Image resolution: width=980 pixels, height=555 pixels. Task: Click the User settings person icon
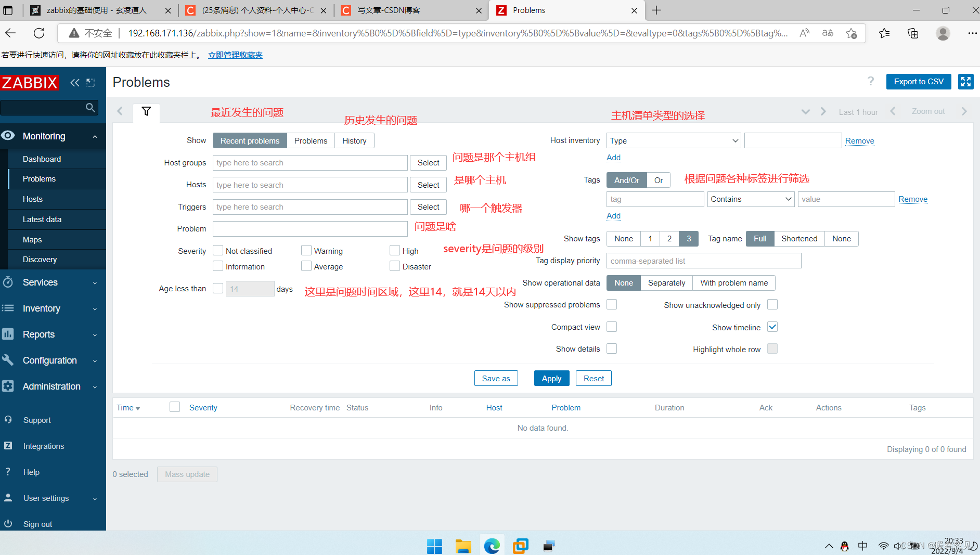click(8, 498)
